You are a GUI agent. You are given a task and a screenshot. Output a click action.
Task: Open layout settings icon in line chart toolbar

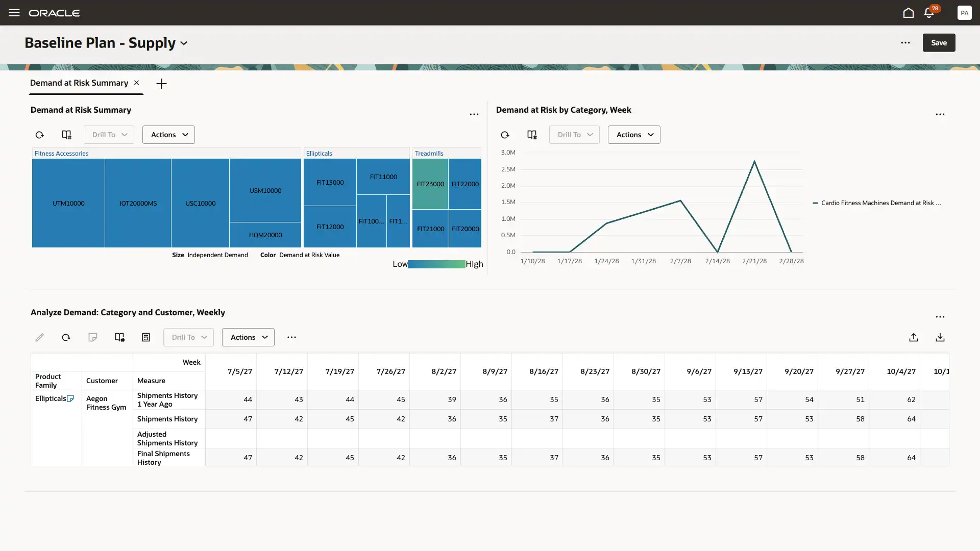click(x=532, y=135)
